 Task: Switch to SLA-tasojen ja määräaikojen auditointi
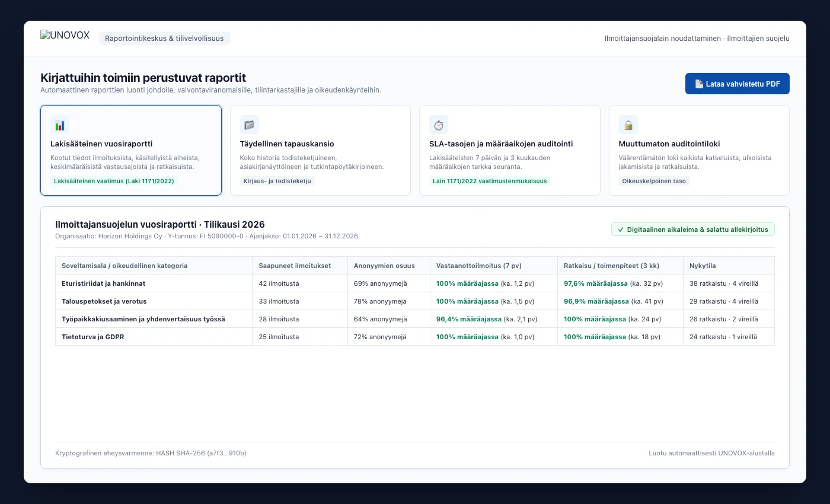[510, 151]
